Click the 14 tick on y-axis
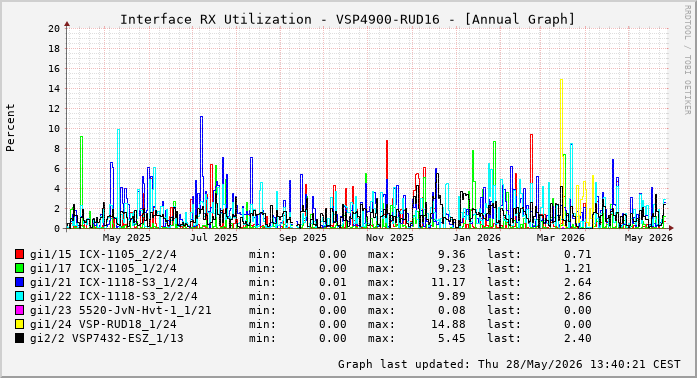This screenshot has height=378, width=697. pos(54,88)
